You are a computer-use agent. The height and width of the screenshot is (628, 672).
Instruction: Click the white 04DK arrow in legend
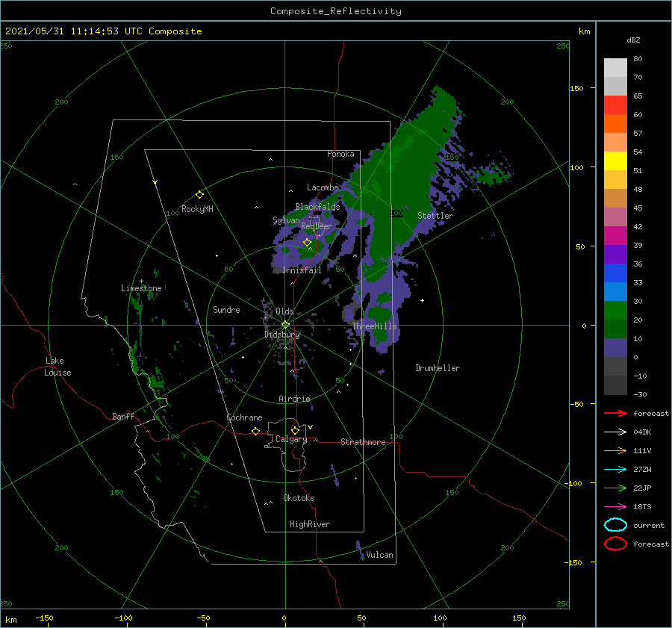(x=615, y=432)
